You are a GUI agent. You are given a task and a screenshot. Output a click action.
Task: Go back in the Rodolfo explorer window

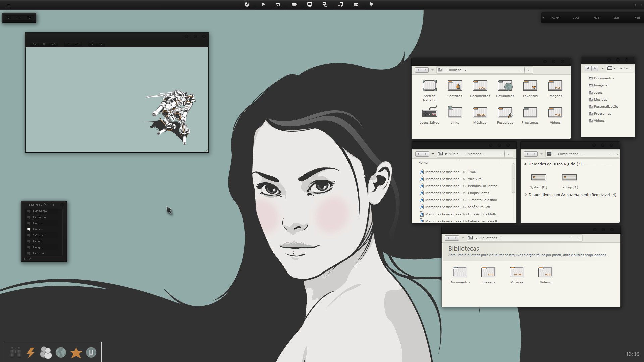pos(418,70)
